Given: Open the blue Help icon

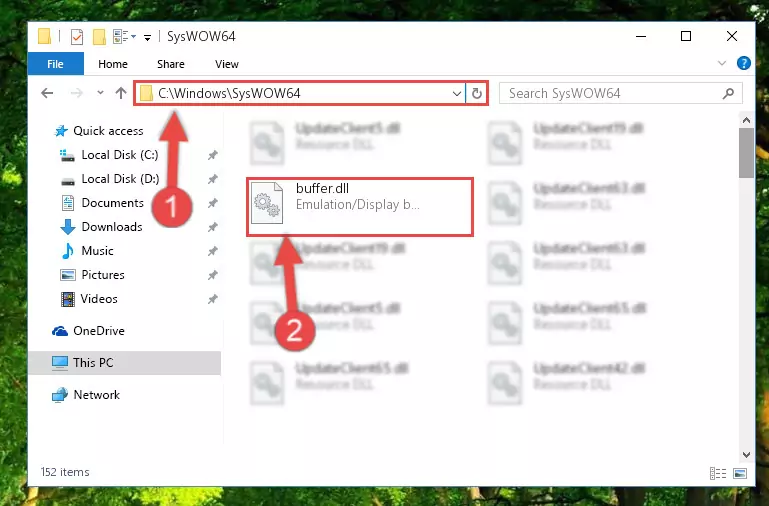Looking at the screenshot, I should 743,63.
